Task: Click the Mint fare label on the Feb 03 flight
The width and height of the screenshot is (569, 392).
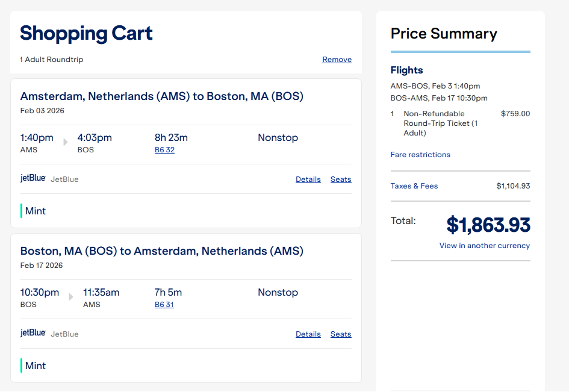Action: point(35,211)
